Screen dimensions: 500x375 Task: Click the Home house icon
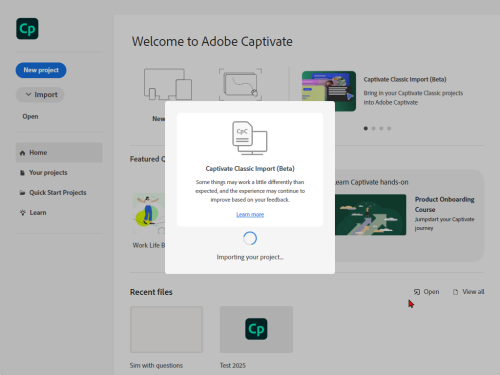tap(22, 153)
